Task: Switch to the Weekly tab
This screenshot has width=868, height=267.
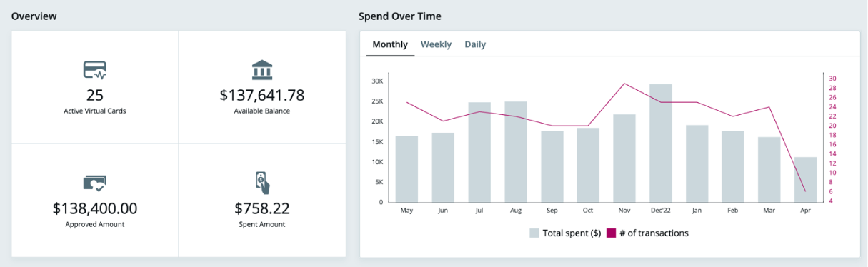Action: pos(436,44)
